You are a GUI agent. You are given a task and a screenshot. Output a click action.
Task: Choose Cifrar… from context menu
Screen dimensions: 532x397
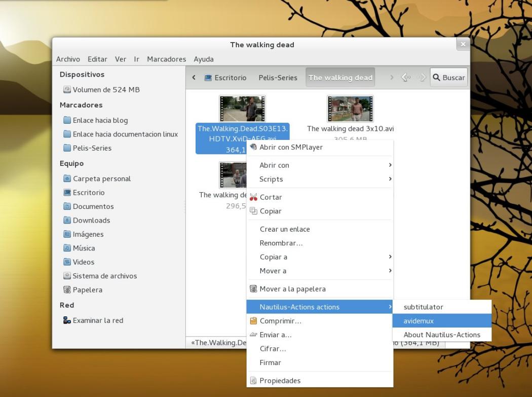pos(320,349)
